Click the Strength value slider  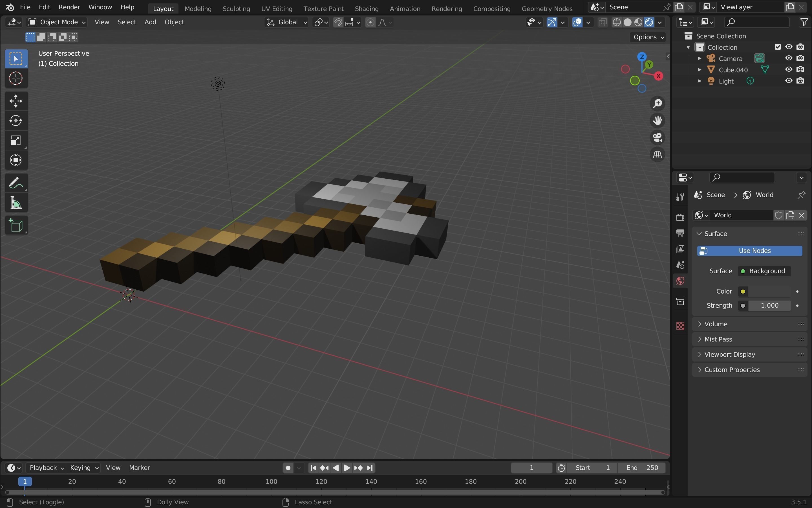pyautogui.click(x=769, y=305)
